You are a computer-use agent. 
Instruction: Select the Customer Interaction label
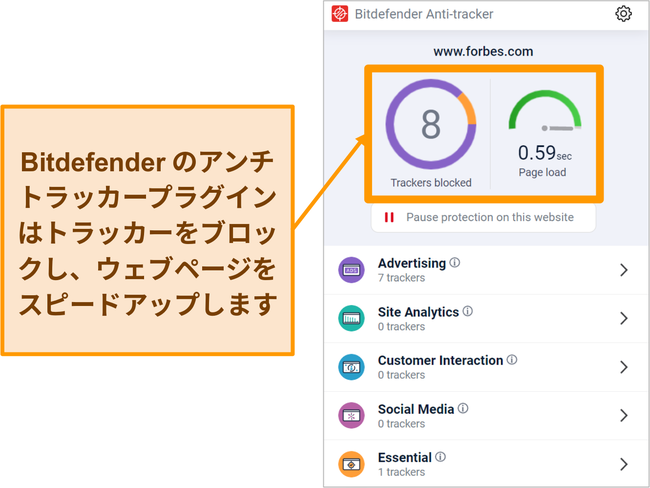[x=440, y=360]
